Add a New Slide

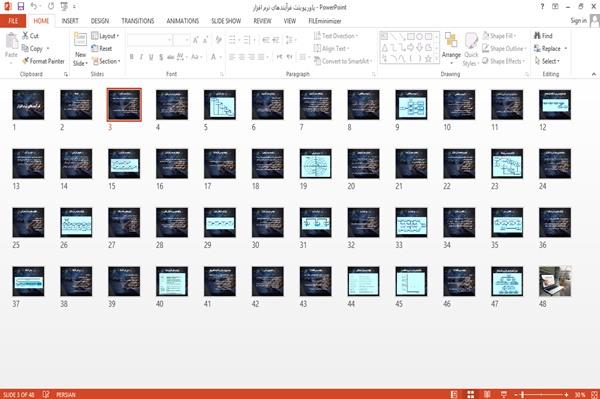pyautogui.click(x=80, y=49)
